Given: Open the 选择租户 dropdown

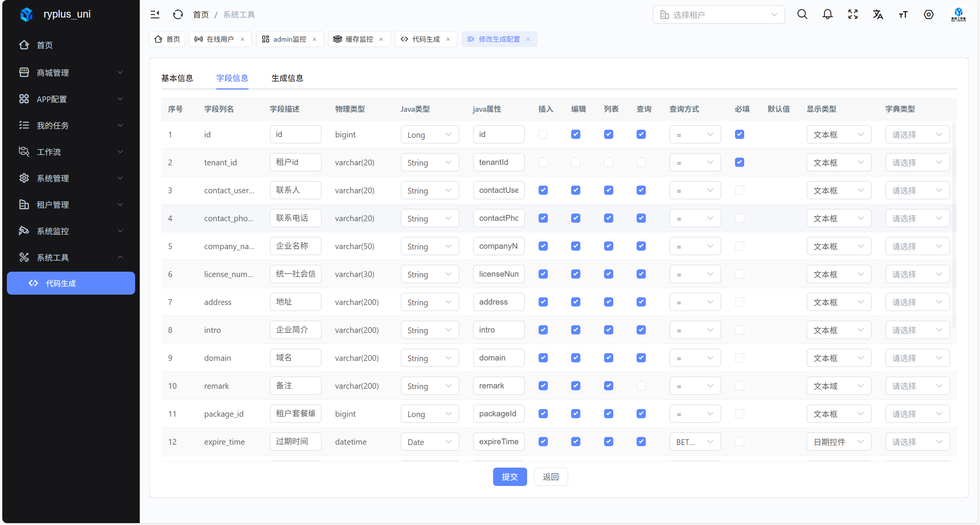Looking at the screenshot, I should point(718,15).
